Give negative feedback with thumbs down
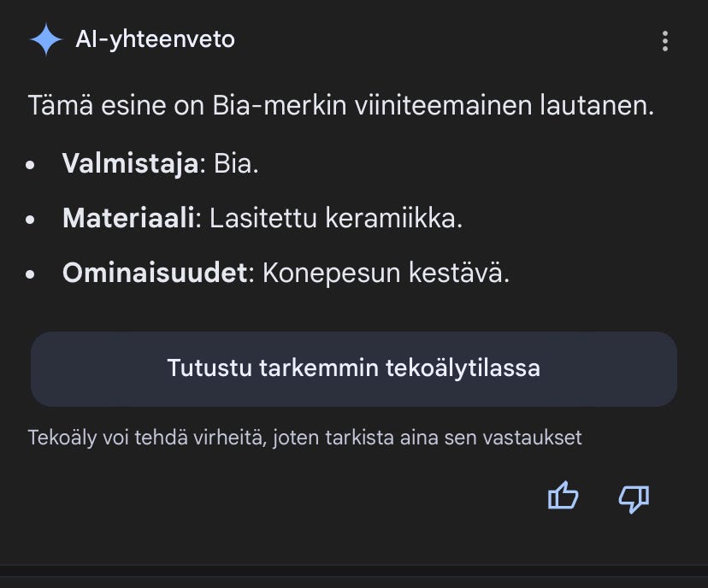708x588 pixels. (x=632, y=497)
